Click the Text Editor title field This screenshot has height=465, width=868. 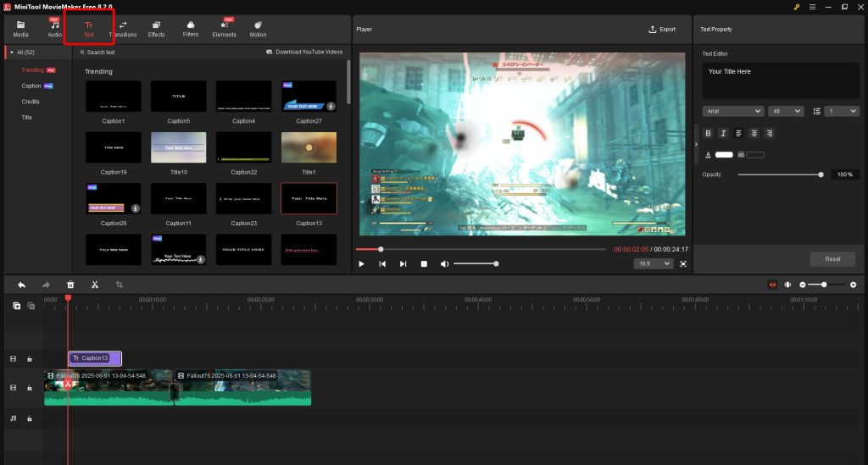click(781, 80)
